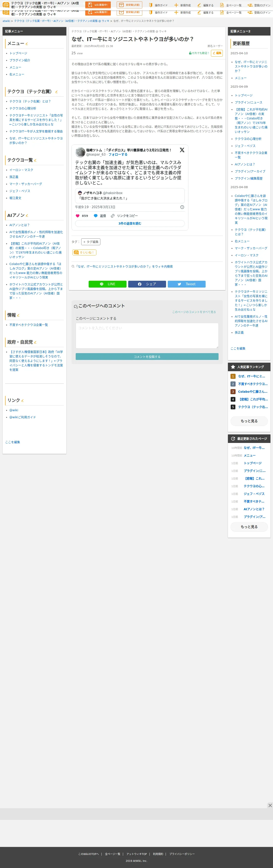Open 堀江貴文 in テクウヨ一覧

pos(15,198)
